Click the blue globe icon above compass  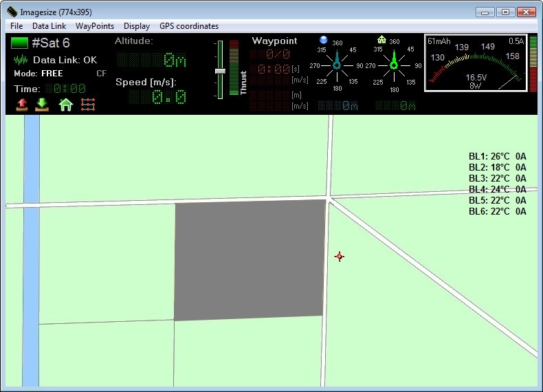(x=324, y=39)
